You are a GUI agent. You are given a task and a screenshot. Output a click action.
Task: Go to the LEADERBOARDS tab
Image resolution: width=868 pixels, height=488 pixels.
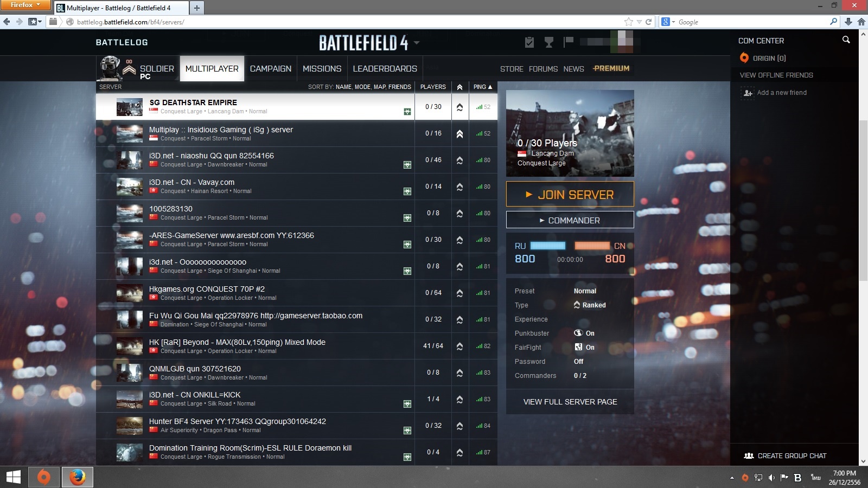(385, 69)
